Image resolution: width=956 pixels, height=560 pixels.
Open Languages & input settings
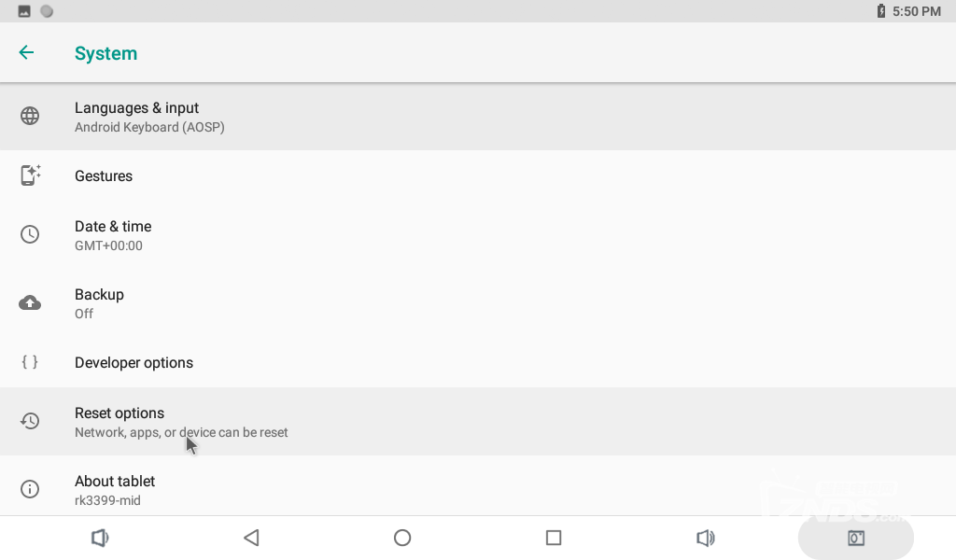(x=478, y=117)
